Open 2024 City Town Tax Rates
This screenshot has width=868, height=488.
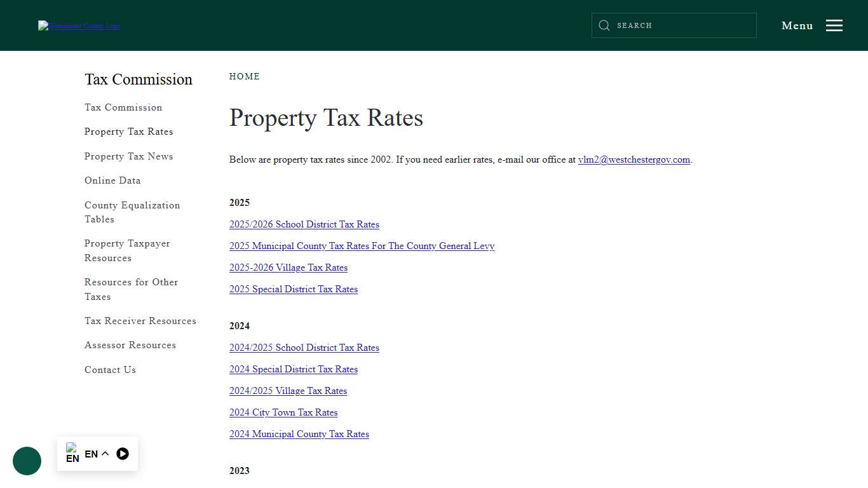point(283,412)
